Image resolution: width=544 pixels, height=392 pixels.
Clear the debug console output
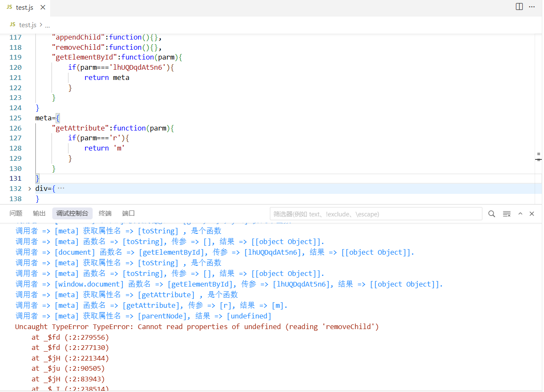[507, 214]
